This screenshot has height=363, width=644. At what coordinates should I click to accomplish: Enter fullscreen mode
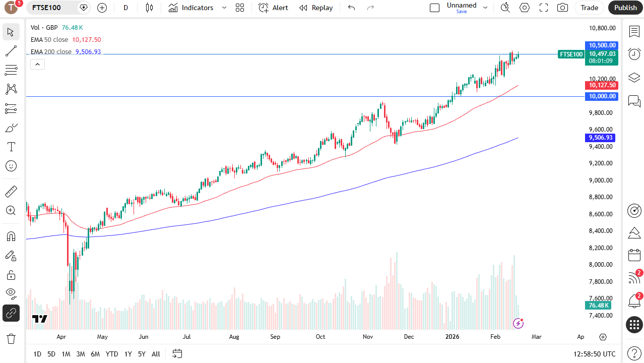pyautogui.click(x=544, y=8)
